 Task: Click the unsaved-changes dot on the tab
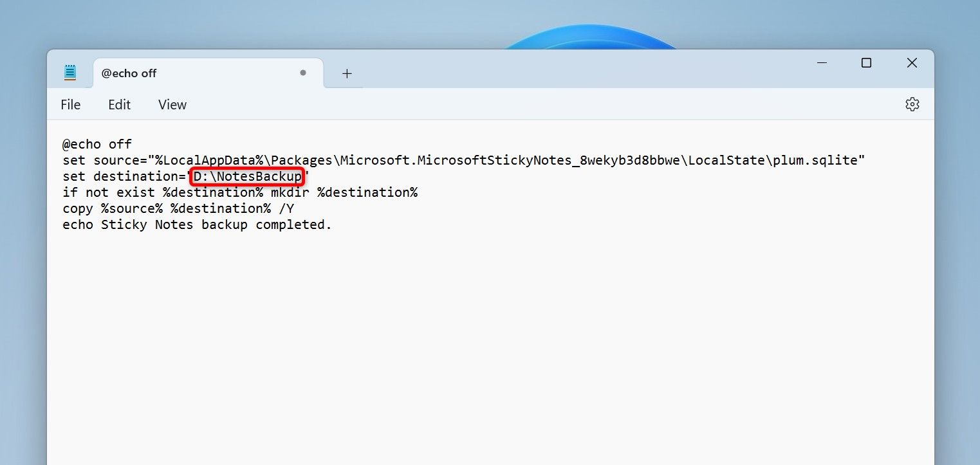(x=302, y=73)
